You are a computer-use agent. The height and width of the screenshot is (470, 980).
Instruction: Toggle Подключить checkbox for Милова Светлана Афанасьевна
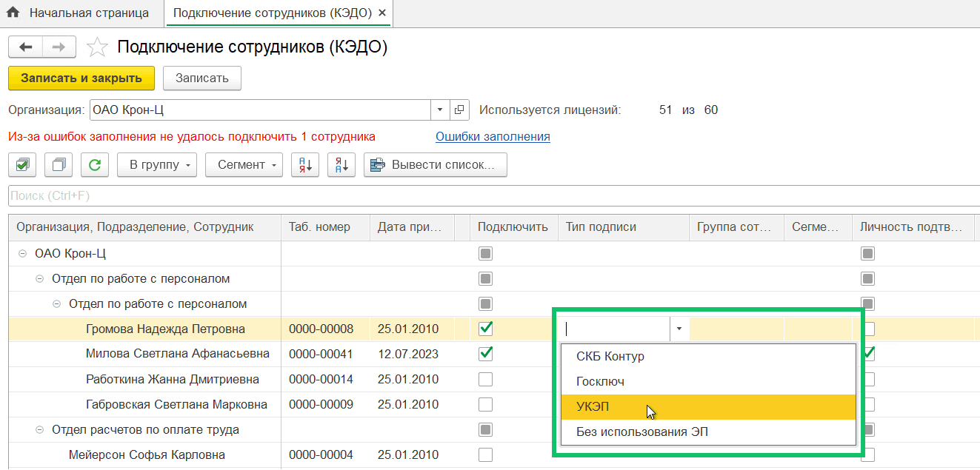pyautogui.click(x=485, y=354)
